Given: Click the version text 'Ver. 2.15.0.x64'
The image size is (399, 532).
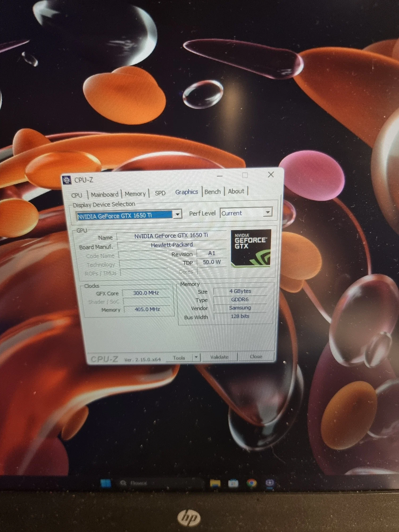Looking at the screenshot, I should coord(143,359).
